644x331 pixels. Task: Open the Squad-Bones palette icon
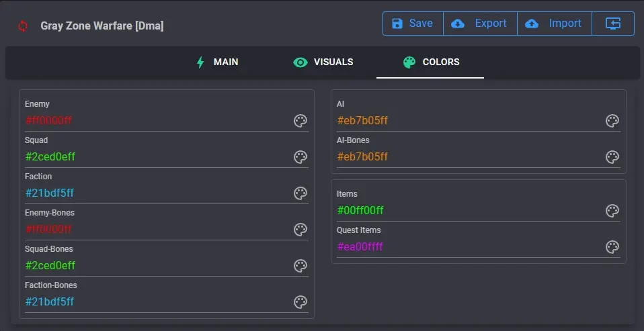pyautogui.click(x=300, y=266)
